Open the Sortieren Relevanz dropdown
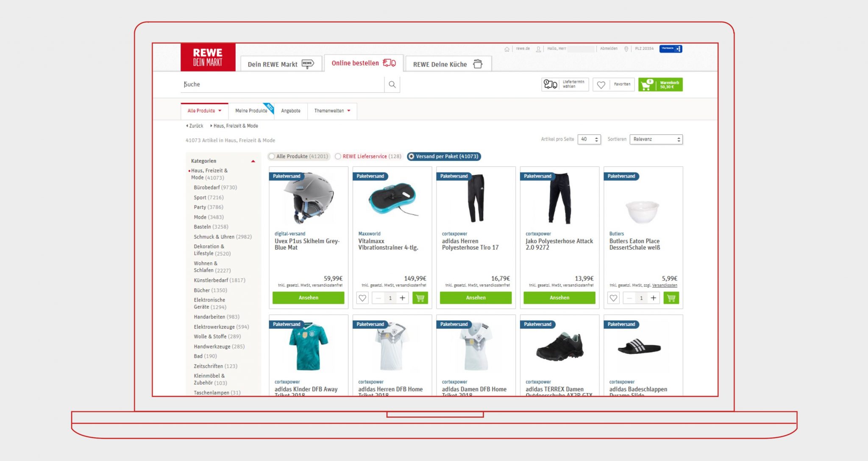 pyautogui.click(x=656, y=139)
